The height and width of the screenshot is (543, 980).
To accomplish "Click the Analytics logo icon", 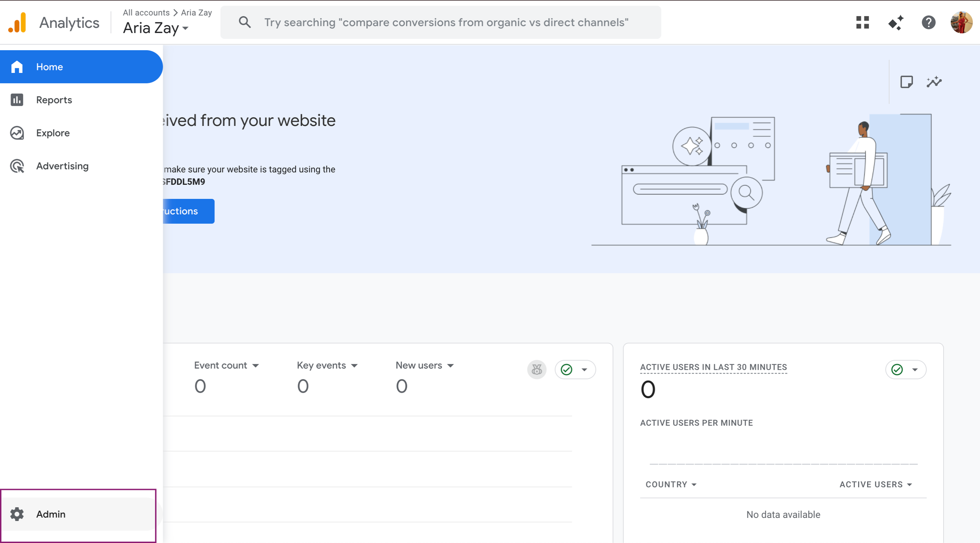I will tap(18, 22).
